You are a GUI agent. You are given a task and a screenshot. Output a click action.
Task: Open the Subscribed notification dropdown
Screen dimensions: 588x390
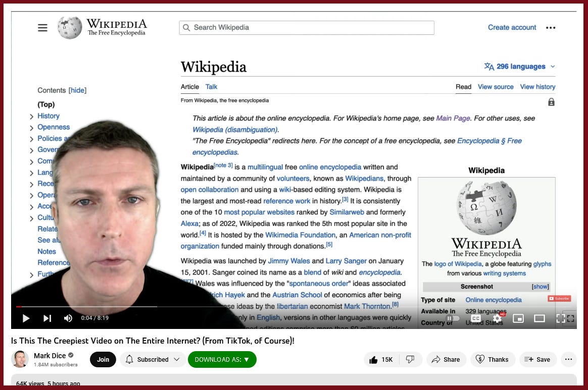(x=153, y=360)
